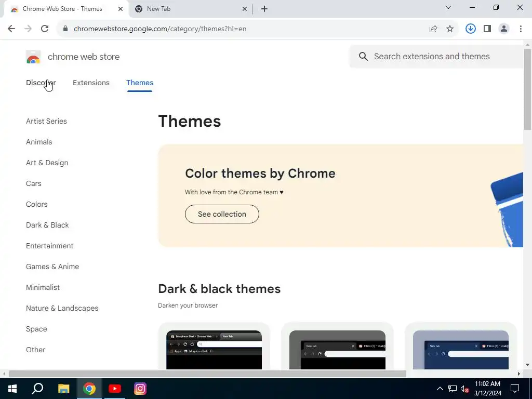Screen dimensions: 532x399
Task: Open the tab search chevron
Action: tap(448, 7)
